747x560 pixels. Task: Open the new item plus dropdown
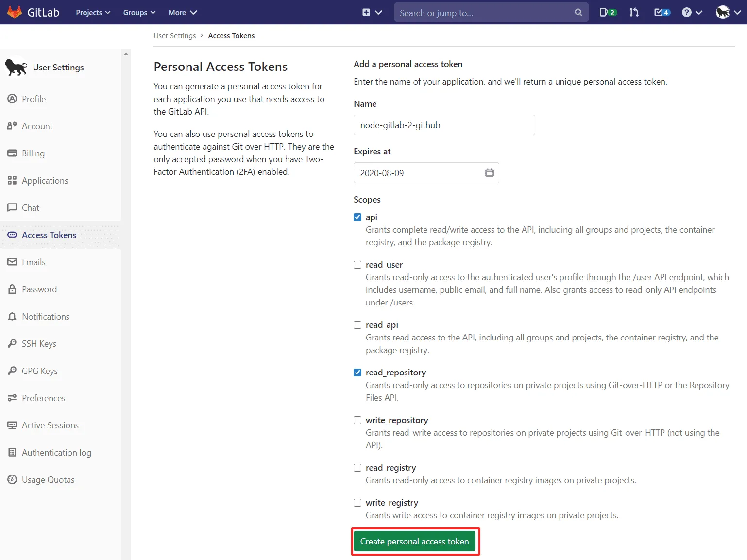coord(372,12)
